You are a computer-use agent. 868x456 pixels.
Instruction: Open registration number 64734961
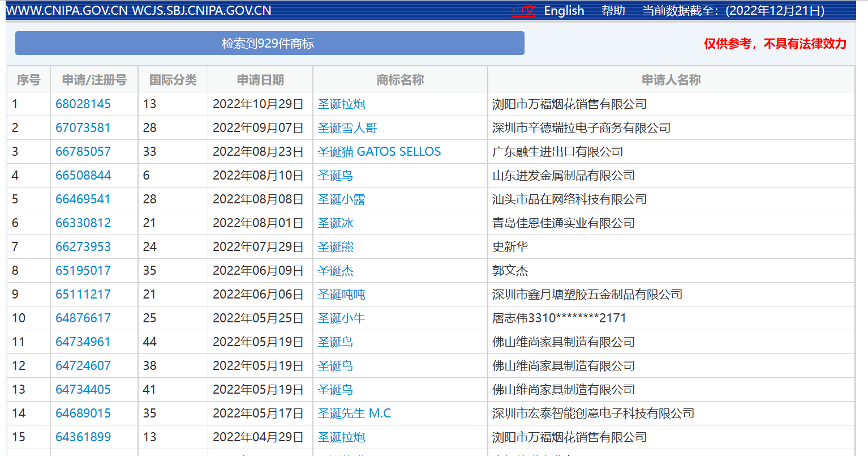click(83, 342)
